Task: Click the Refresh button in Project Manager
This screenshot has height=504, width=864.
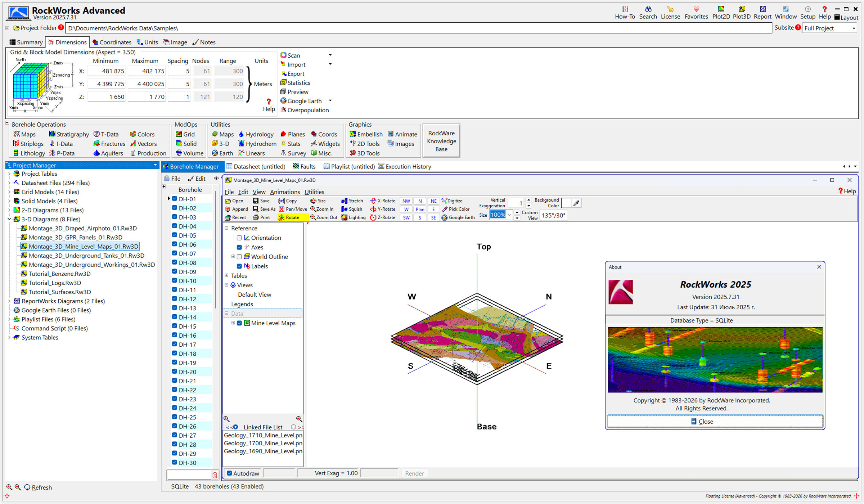Action: [x=38, y=487]
